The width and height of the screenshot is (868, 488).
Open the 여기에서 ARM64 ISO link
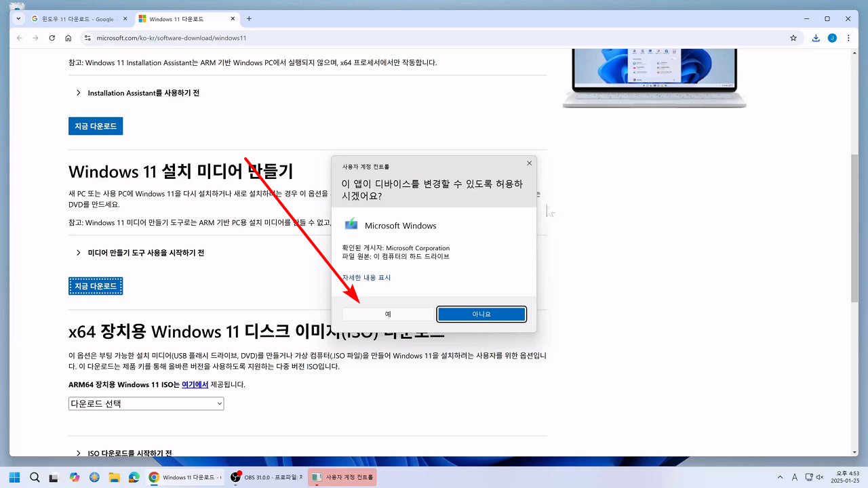coord(195,384)
